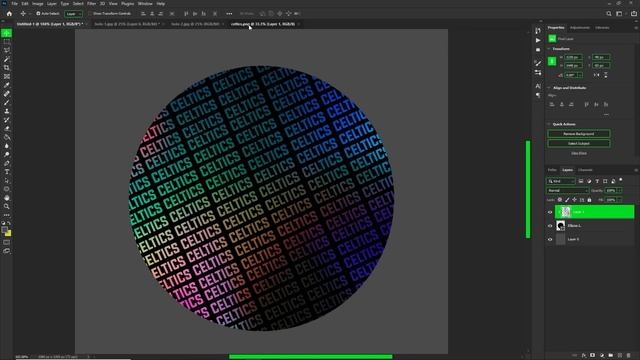Switch to the Paths tab
The image size is (640, 360).
click(x=552, y=170)
